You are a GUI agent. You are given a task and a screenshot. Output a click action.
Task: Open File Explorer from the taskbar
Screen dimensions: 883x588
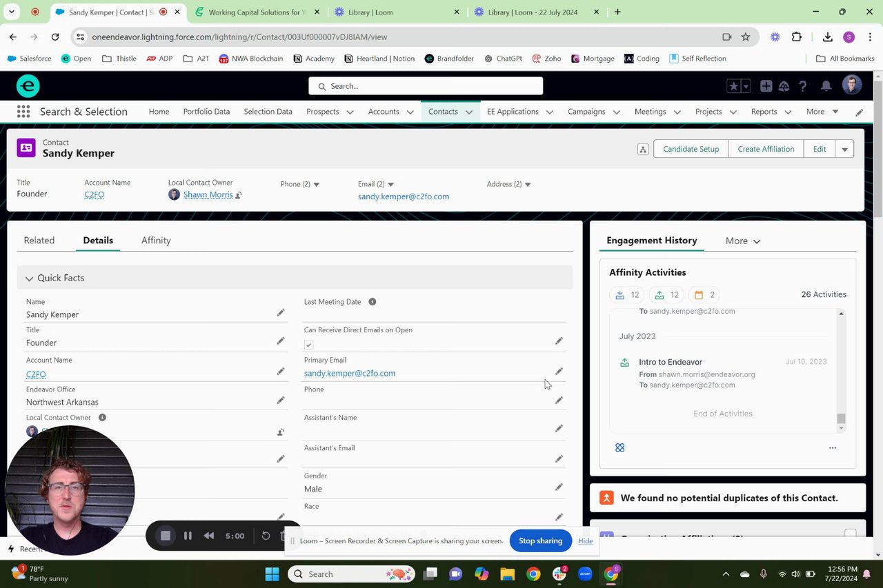(507, 574)
